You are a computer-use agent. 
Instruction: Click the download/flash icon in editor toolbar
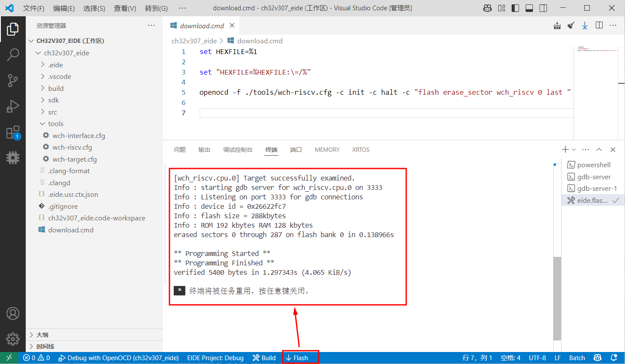click(585, 26)
